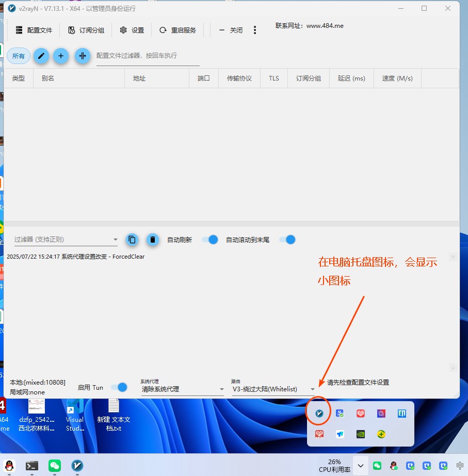Click the 关闭 button in the toolbar
Image resolution: width=468 pixels, height=476 pixels.
(231, 30)
